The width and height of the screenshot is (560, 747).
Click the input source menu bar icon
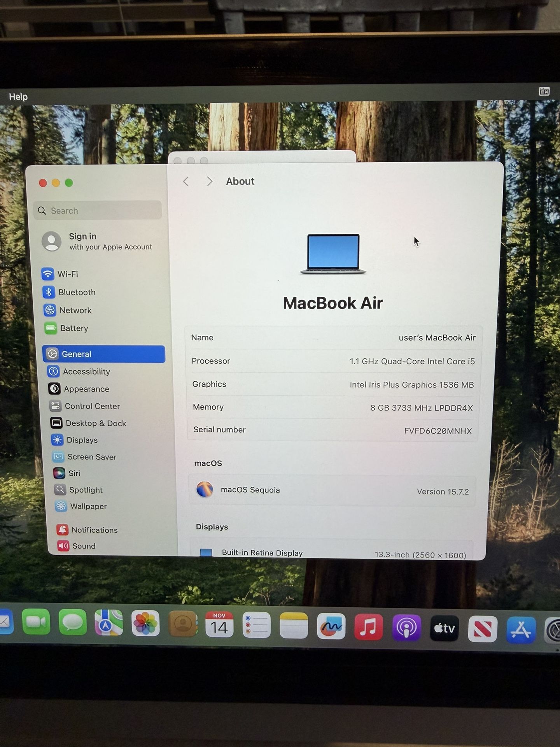coord(544,91)
